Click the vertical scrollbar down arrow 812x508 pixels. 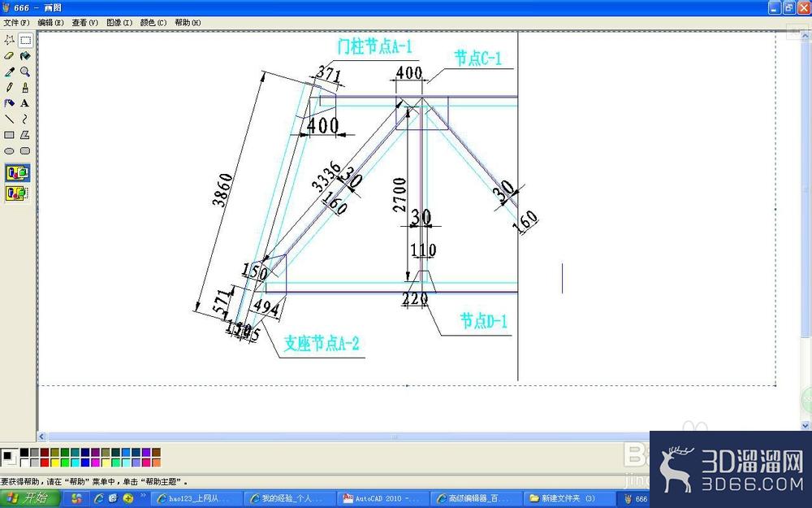806,426
